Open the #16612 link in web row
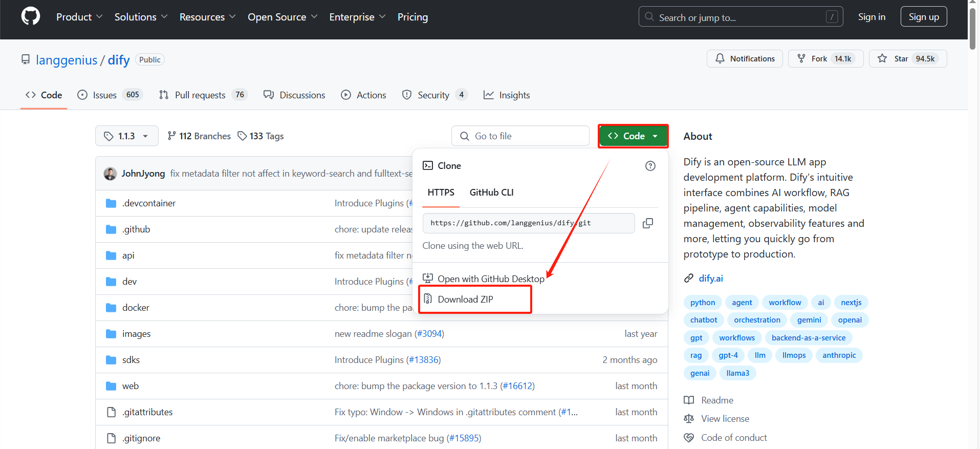The height and width of the screenshot is (449, 980). (517, 386)
